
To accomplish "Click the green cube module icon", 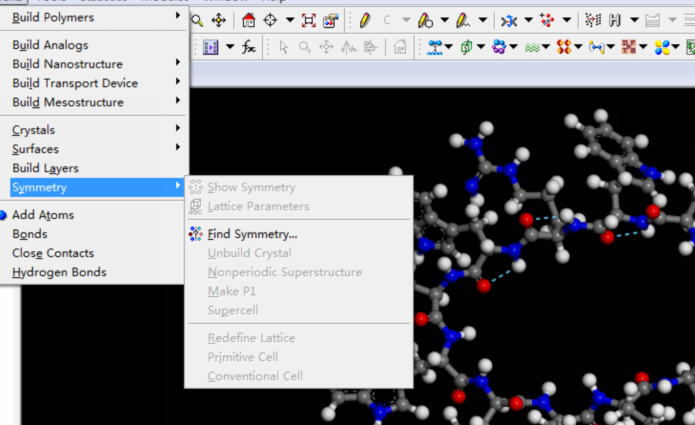I will coord(466,47).
